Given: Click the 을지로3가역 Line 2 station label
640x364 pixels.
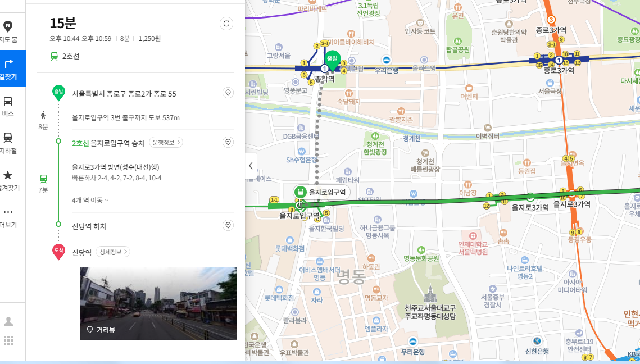Looking at the screenshot, I should (530, 207).
